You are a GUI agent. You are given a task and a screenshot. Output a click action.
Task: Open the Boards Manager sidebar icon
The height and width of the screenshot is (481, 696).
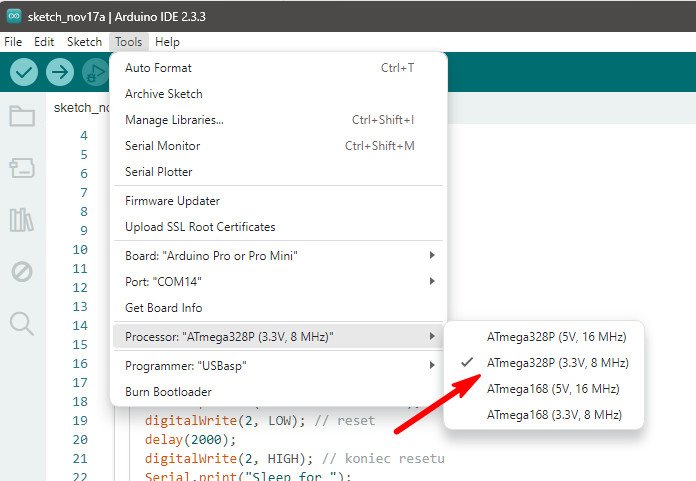[x=22, y=168]
